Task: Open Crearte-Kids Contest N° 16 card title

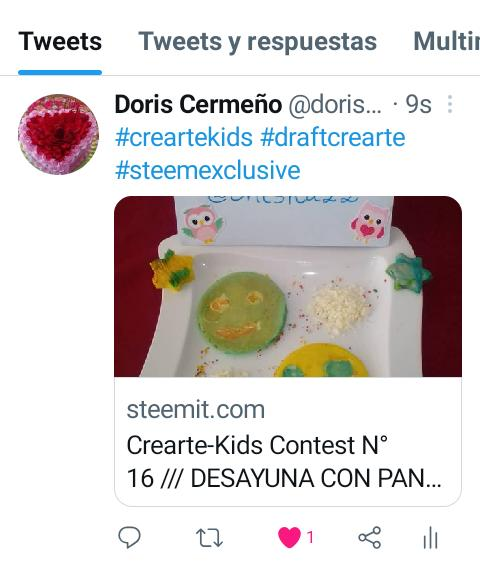Action: (284, 462)
